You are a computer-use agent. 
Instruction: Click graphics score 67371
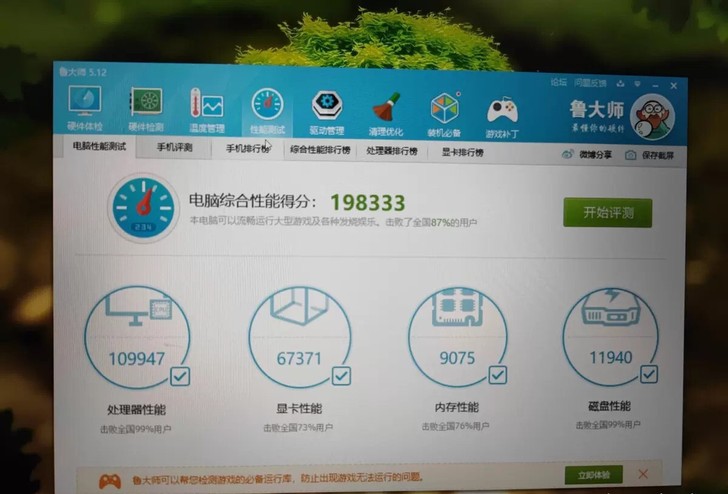[299, 358]
